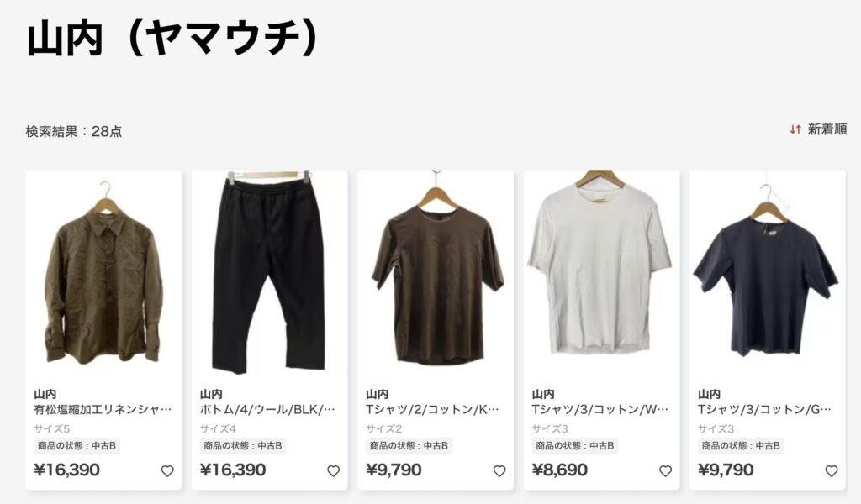The height and width of the screenshot is (504, 861).
Task: Open the dark gray T-shirt photo
Action: [768, 273]
